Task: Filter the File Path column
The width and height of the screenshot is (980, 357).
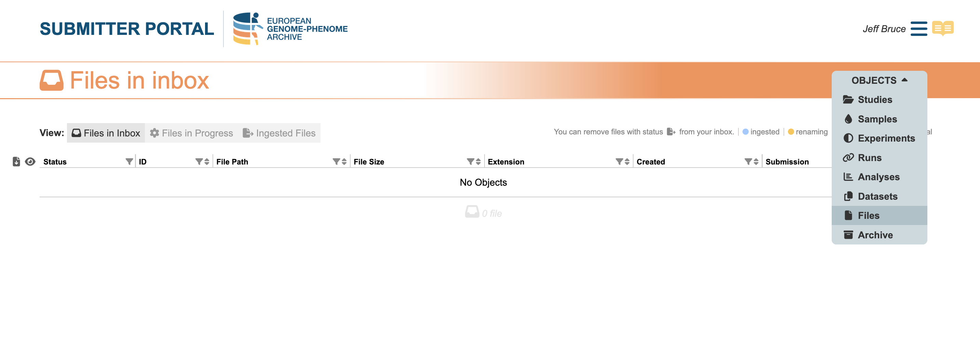Action: tap(336, 162)
